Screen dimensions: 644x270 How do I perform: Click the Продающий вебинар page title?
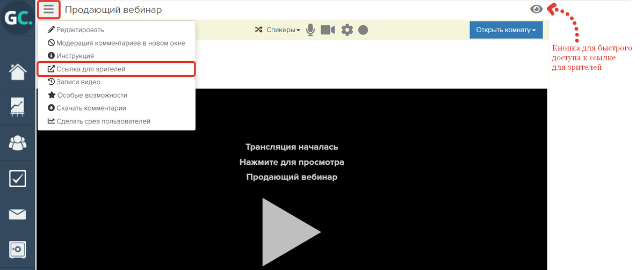pos(113,10)
